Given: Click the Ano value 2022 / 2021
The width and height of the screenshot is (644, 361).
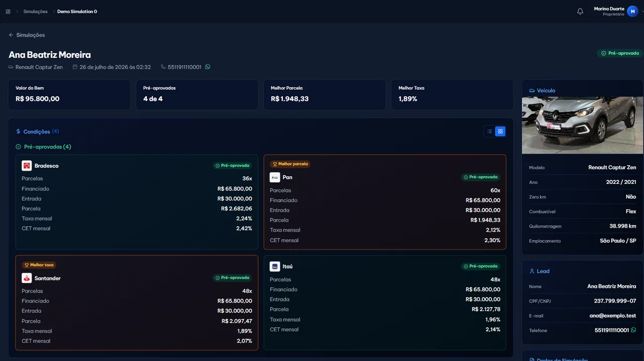Looking at the screenshot, I should (x=621, y=182).
